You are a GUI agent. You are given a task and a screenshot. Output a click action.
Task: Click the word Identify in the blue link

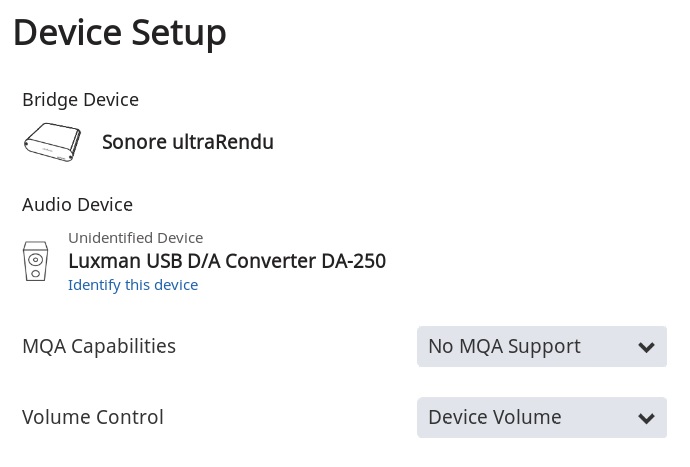tap(94, 285)
